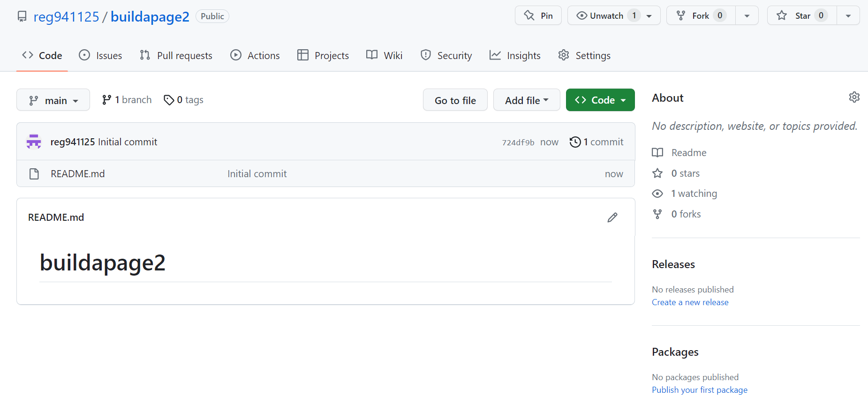Star the repository

(x=802, y=15)
